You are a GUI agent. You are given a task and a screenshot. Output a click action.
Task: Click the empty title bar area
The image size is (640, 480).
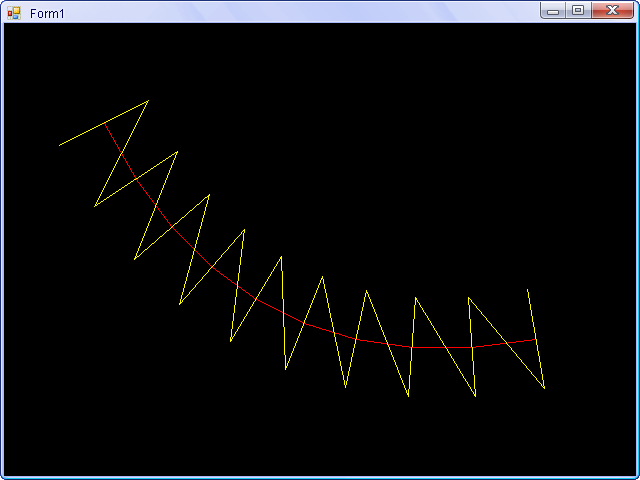[300, 12]
